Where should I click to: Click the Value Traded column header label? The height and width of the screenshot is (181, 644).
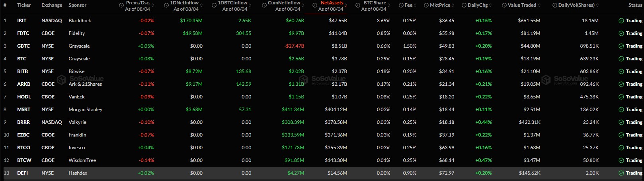522,5
